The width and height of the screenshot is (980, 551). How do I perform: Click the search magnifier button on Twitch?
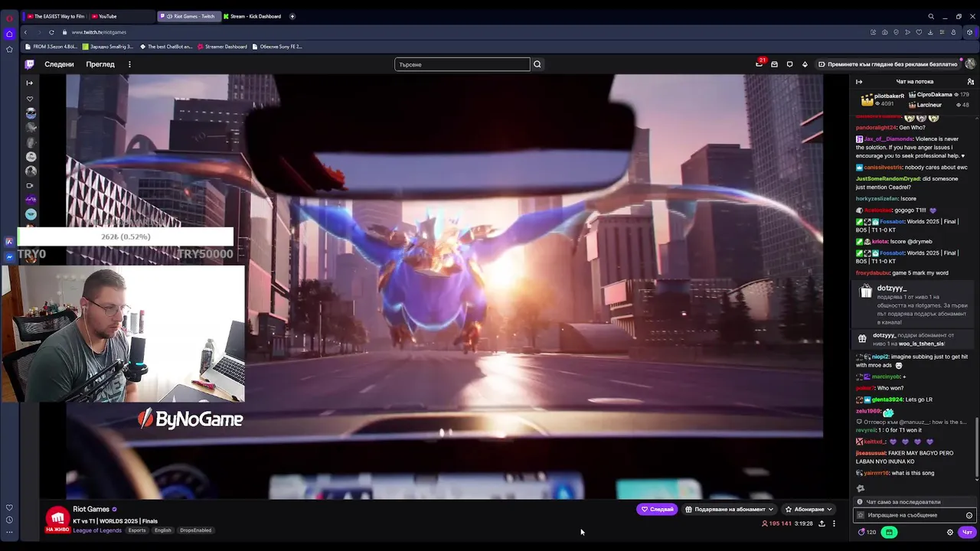537,64
